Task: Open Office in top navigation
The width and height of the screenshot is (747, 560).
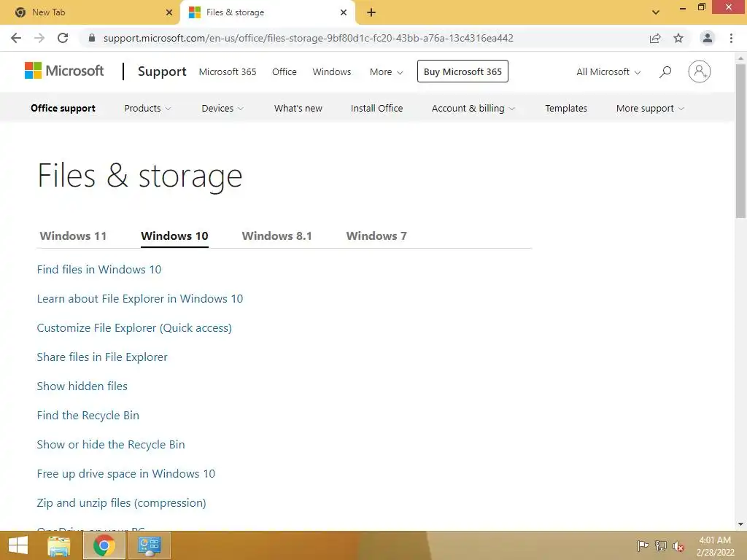Action: [285, 72]
